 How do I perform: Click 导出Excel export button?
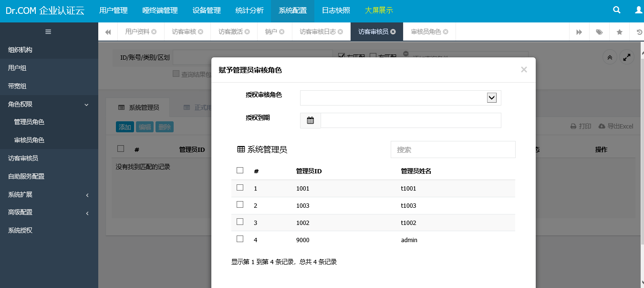[616, 126]
